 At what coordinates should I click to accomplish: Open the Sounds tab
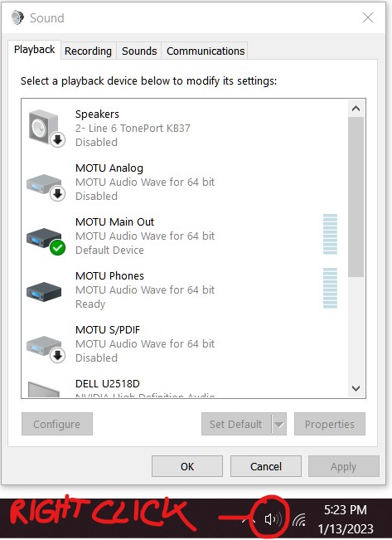139,51
